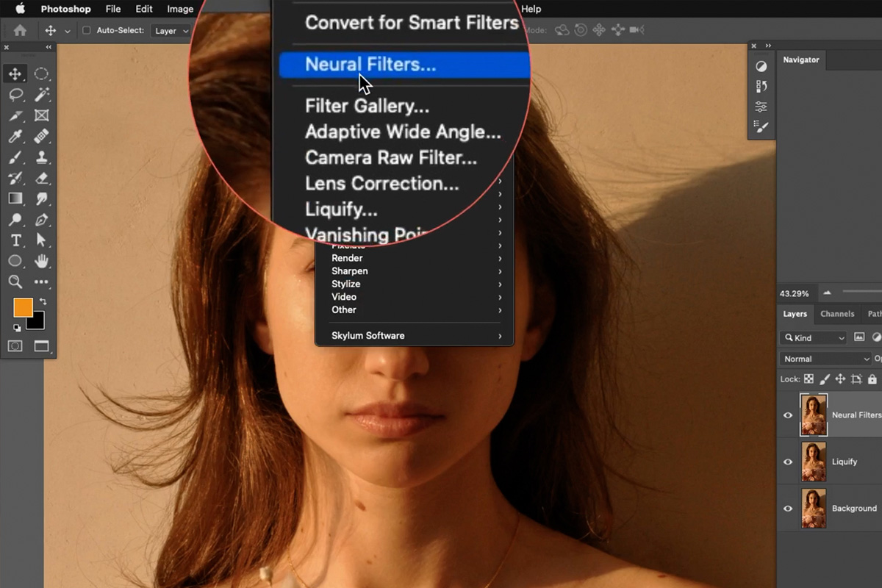Reset to default black and white colors

coord(17,328)
